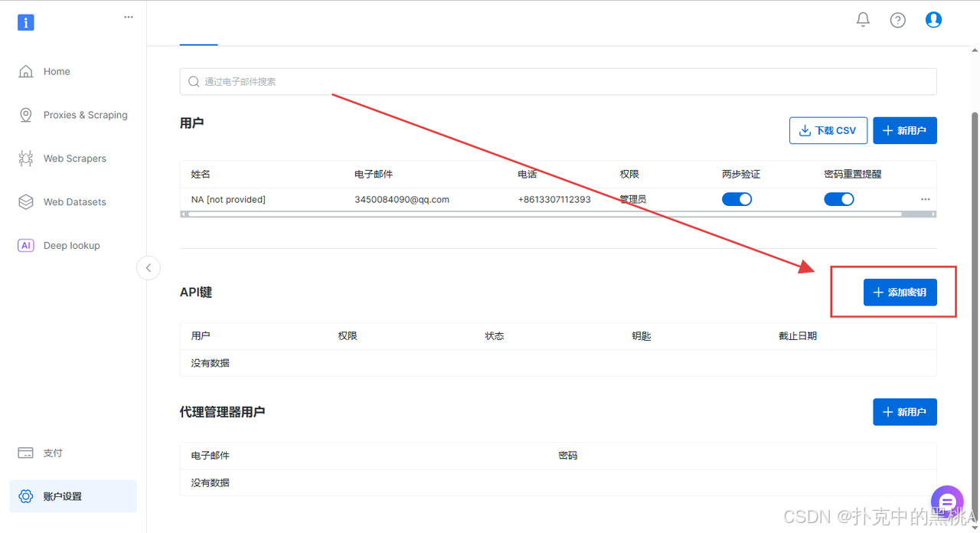Click the Deep lookup AI icon
Viewport: 980px width, 533px height.
[x=26, y=246]
